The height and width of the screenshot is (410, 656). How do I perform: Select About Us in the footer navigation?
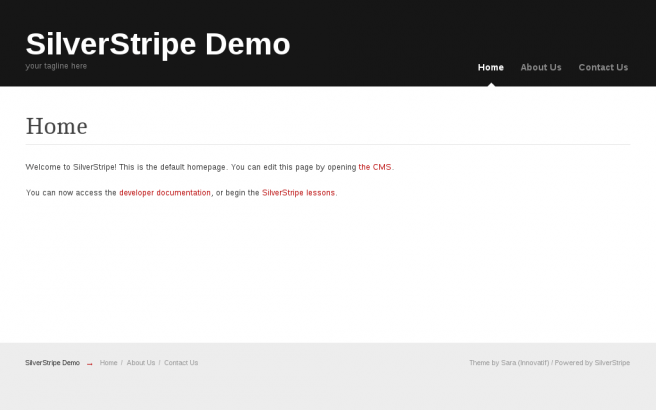click(x=141, y=363)
